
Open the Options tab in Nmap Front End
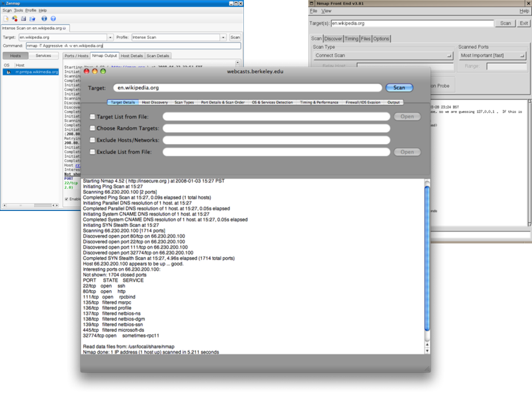click(381, 39)
